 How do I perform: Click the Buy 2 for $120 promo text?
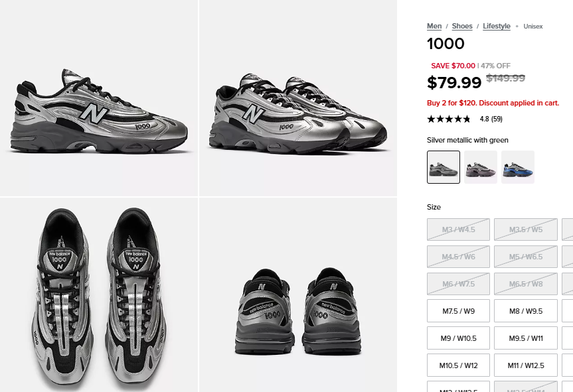coord(493,103)
